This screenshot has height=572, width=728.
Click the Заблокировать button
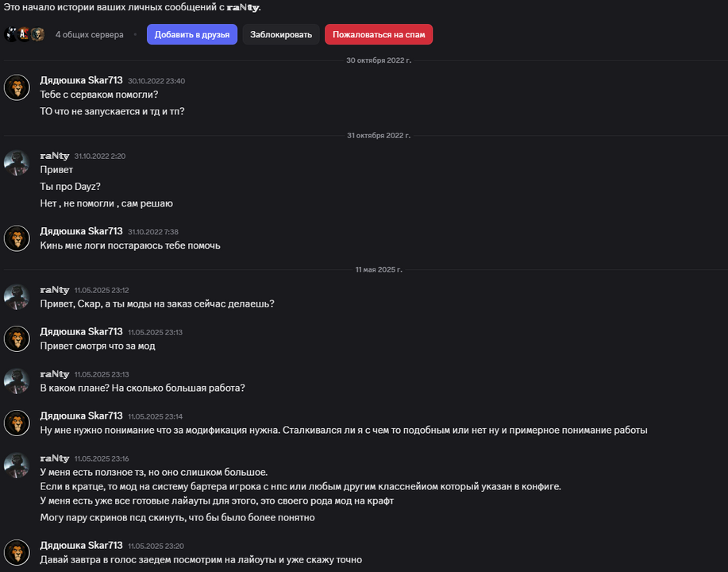(281, 34)
